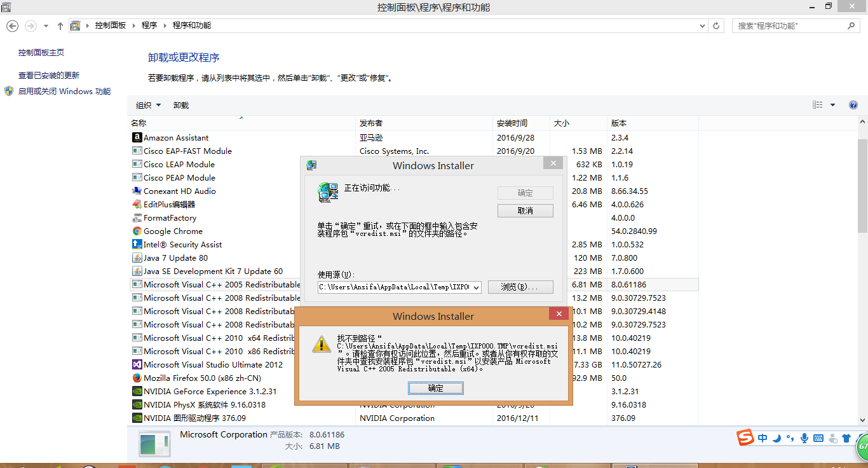Click the 7.33 GB size cell
868x468 pixels.
(x=587, y=364)
